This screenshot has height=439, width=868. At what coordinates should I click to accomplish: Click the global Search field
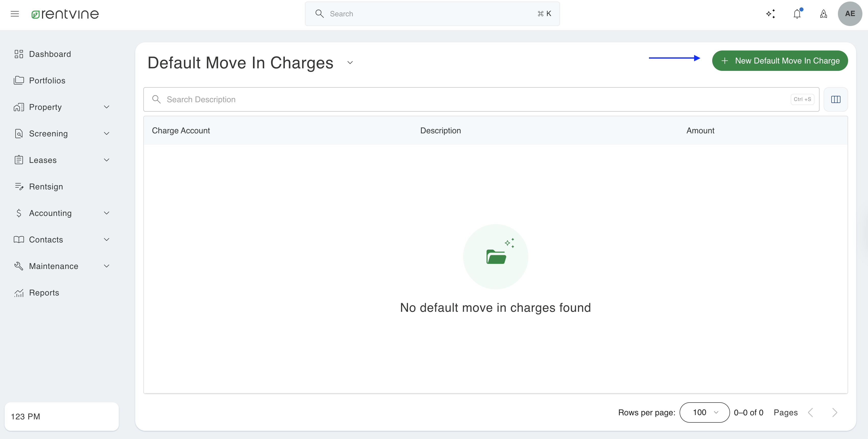(432, 14)
